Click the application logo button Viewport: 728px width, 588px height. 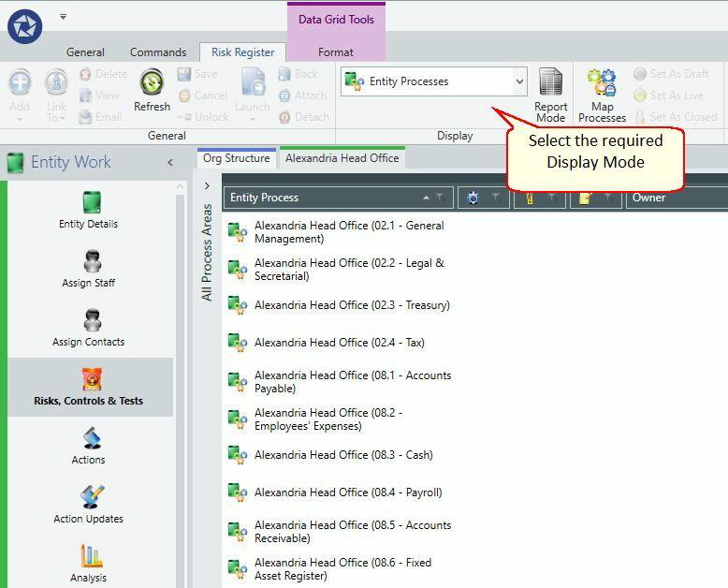tap(25, 26)
